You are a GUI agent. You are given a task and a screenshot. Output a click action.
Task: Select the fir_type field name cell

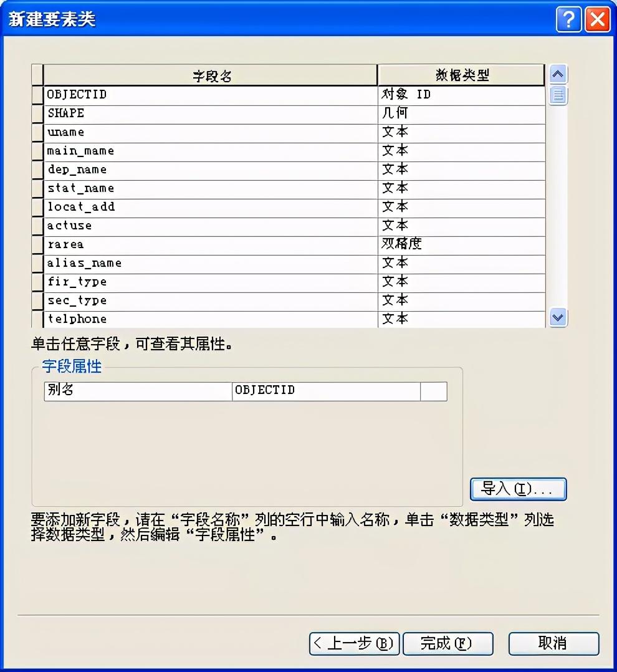click(211, 283)
